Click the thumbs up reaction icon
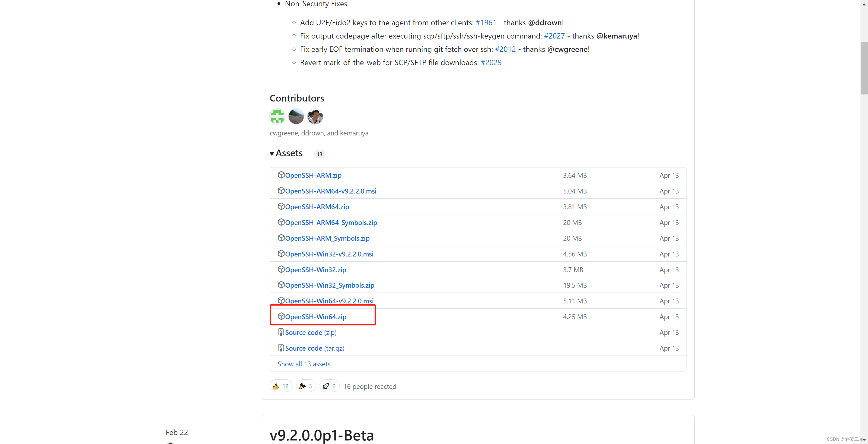The width and height of the screenshot is (868, 444). point(276,386)
